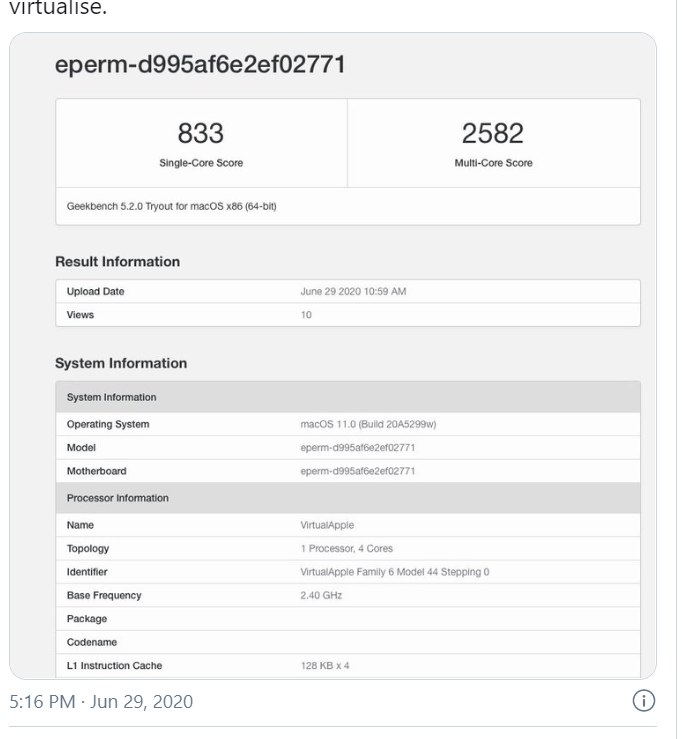Click the Topology row label
682x739 pixels.
[x=88, y=549]
